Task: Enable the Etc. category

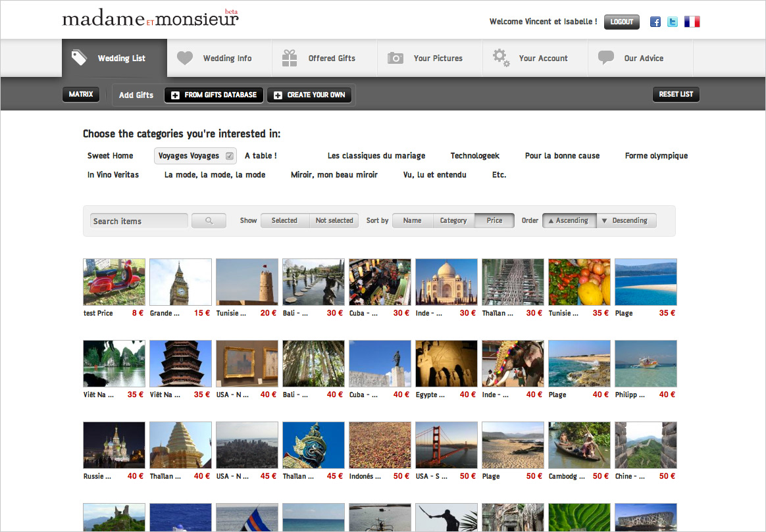Action: pyautogui.click(x=499, y=175)
